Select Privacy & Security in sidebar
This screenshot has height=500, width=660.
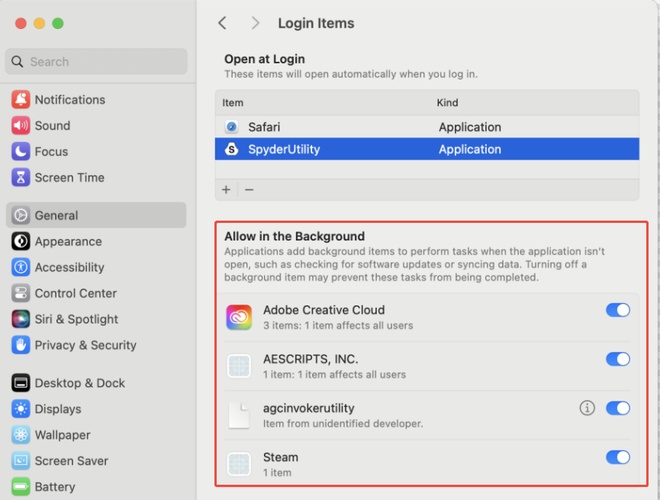(96, 345)
